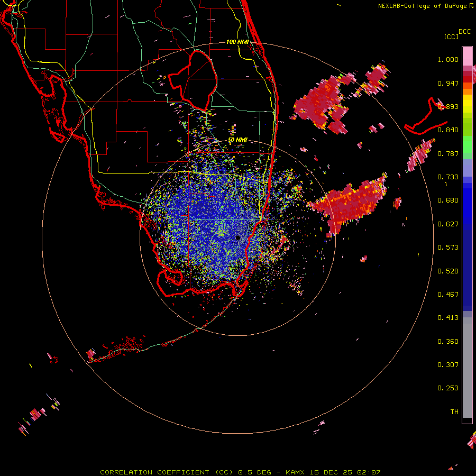Click the 0.520 scale value

pyautogui.click(x=448, y=271)
